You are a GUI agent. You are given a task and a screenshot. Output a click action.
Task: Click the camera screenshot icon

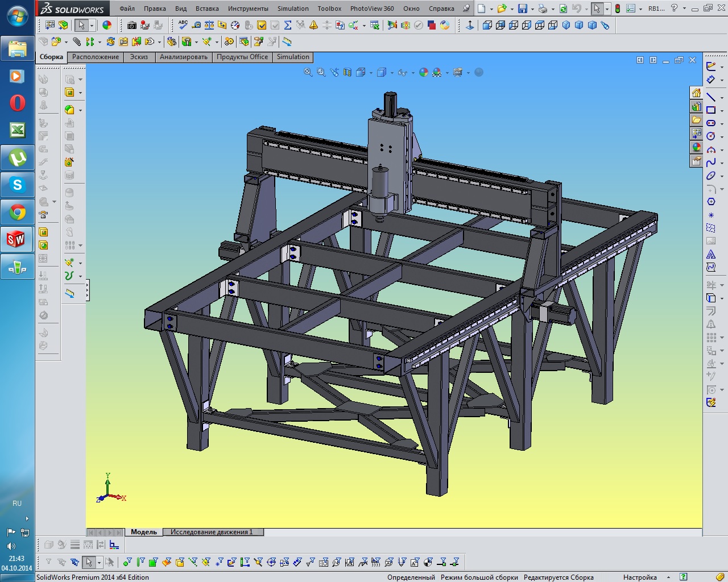tap(132, 25)
